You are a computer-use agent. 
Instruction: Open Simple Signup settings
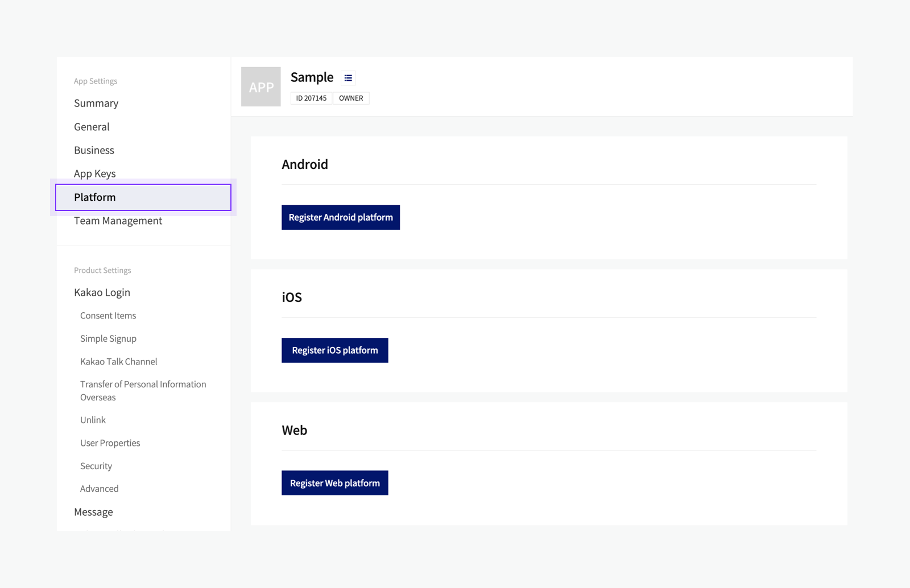point(108,338)
